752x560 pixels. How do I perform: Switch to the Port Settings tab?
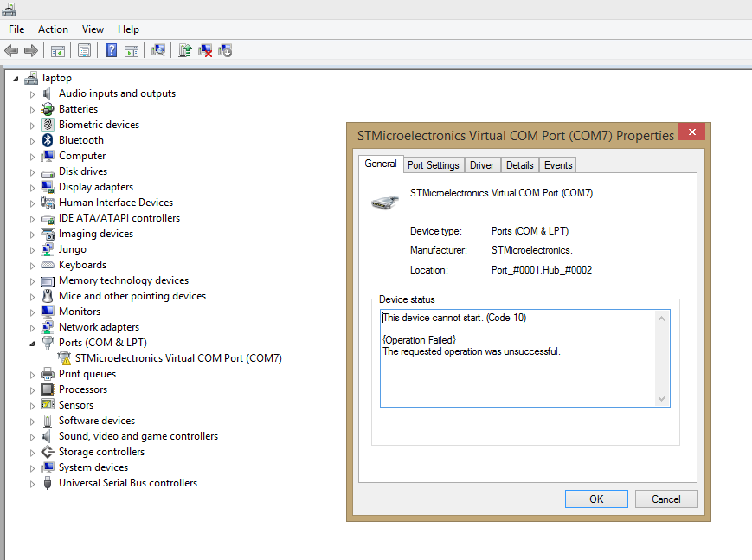pyautogui.click(x=433, y=165)
